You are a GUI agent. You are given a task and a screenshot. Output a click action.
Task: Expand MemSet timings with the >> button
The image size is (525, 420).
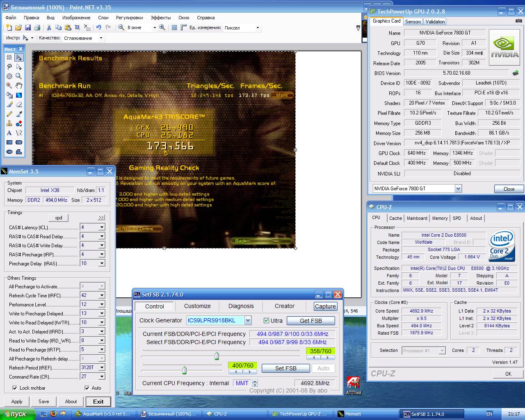(x=101, y=218)
